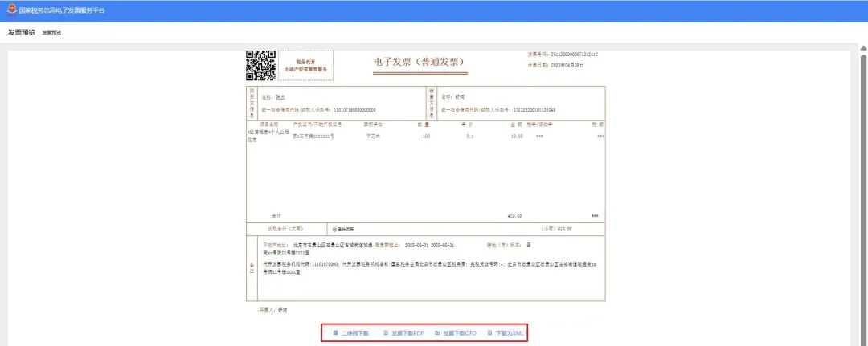Click the 二维码下载 QR download icon
This screenshot has height=346, width=868.
pyautogui.click(x=334, y=332)
